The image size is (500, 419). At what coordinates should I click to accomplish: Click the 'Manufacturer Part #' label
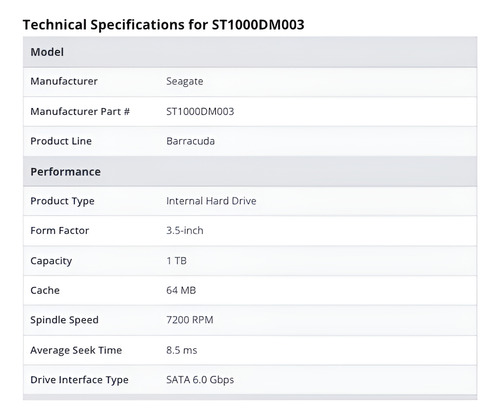[80, 111]
